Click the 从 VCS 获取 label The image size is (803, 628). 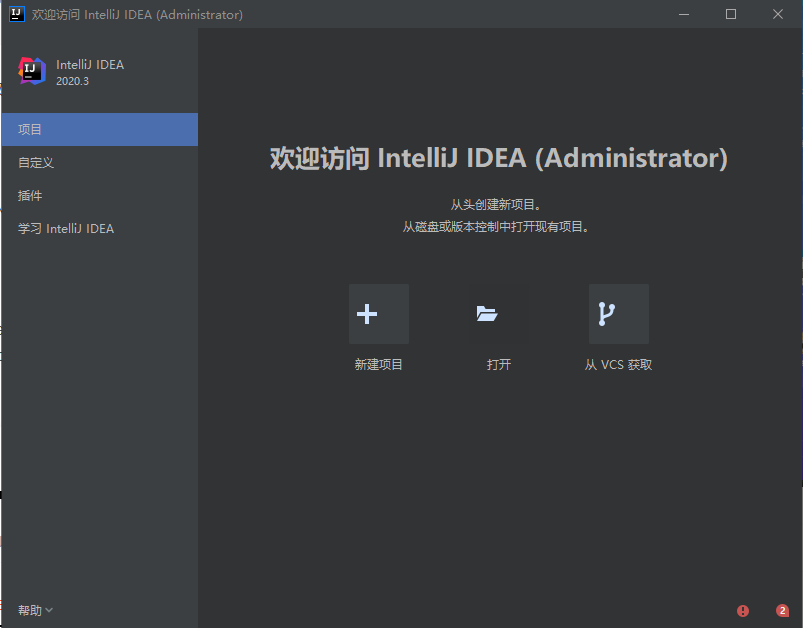click(619, 365)
